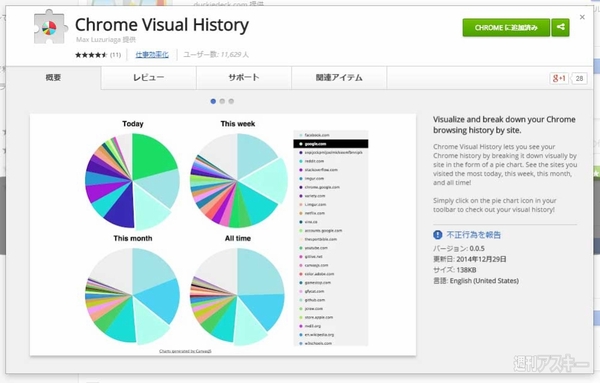600x383 pixels.
Task: Click the "Today" chart heading
Action: [x=133, y=124]
